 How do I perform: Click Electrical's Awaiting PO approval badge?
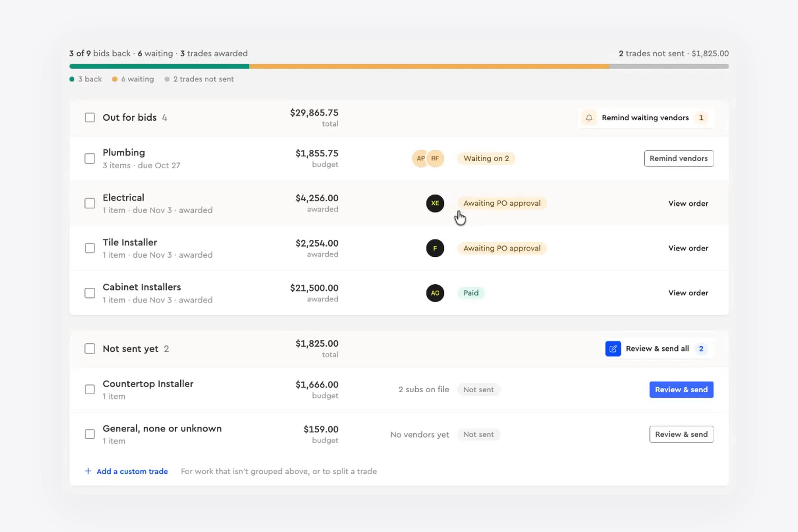502,203
